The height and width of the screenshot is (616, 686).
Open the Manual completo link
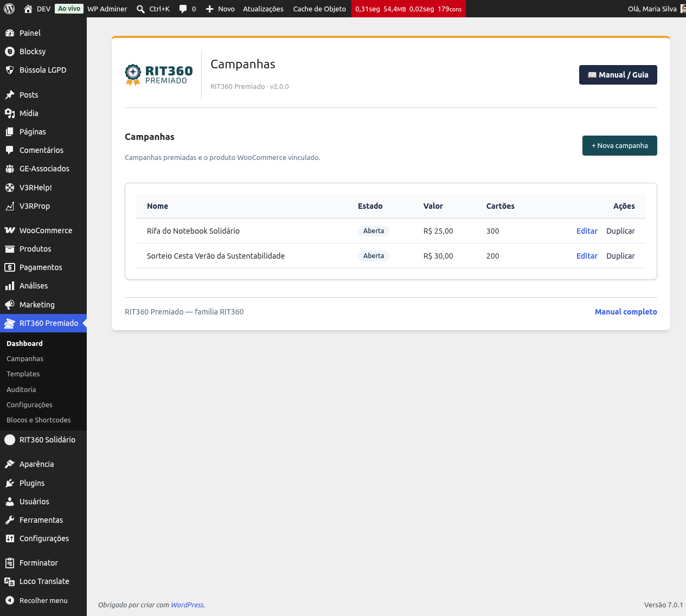(x=626, y=312)
